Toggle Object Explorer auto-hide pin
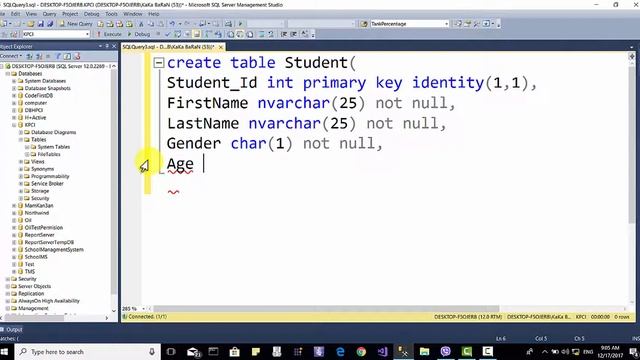The image size is (640, 360). pos(107,47)
